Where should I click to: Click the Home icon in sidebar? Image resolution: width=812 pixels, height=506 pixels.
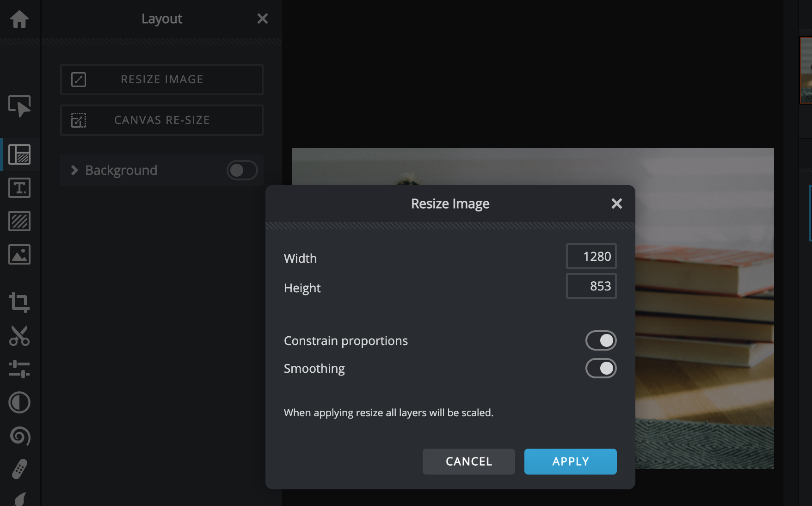click(x=19, y=19)
